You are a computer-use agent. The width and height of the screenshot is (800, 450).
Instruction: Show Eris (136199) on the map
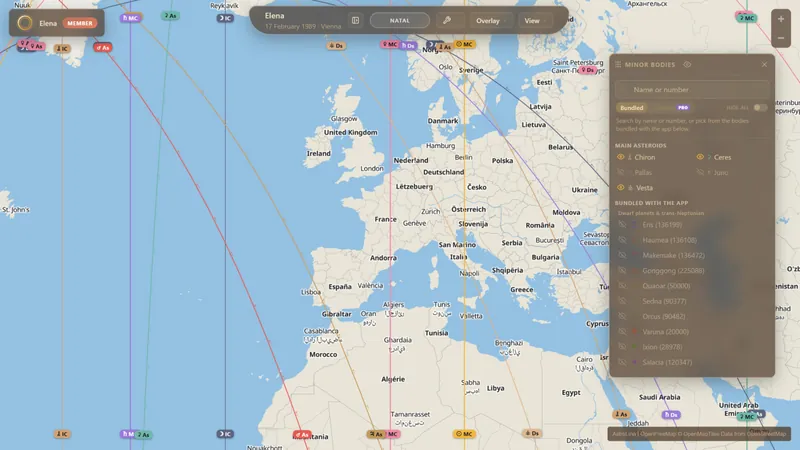(622, 224)
